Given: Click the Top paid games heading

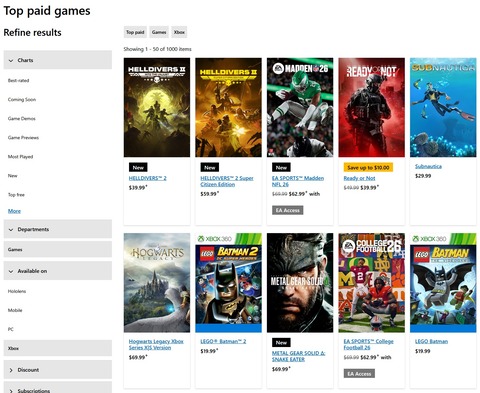Looking at the screenshot, I should (x=47, y=11).
